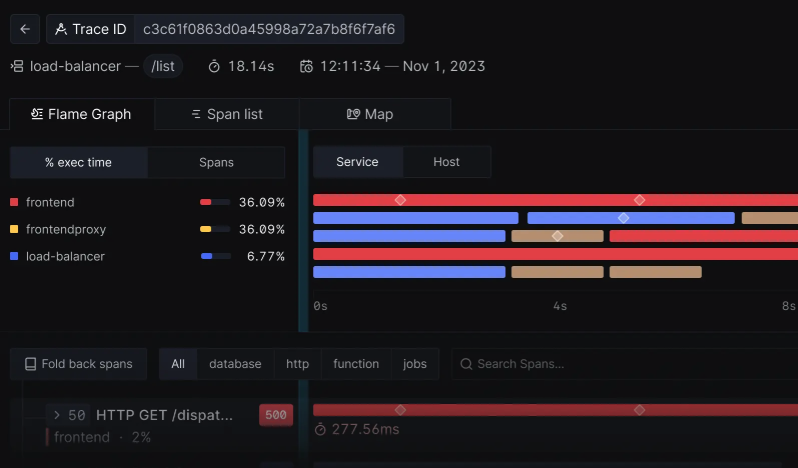Click the back arrow button

tap(25, 30)
